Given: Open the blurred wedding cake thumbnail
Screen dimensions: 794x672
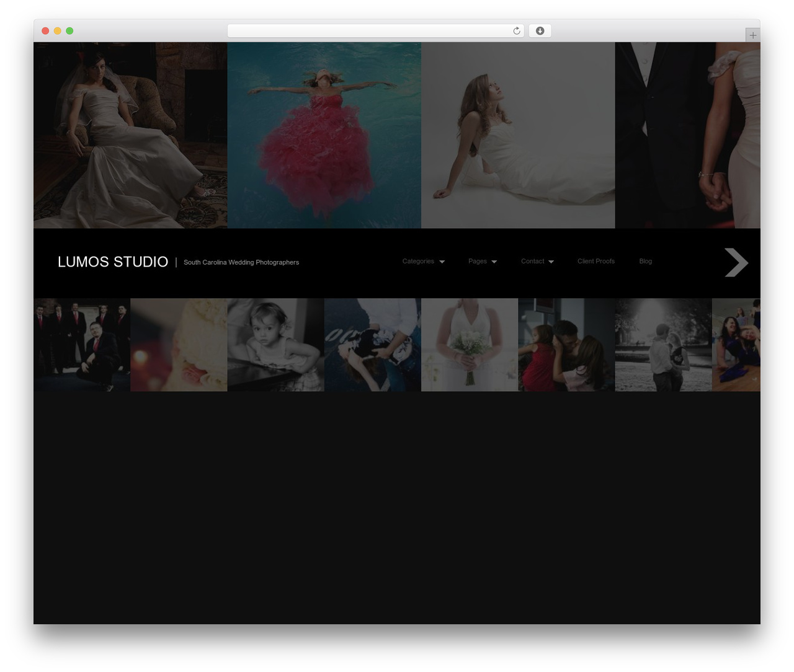Looking at the screenshot, I should (x=179, y=345).
